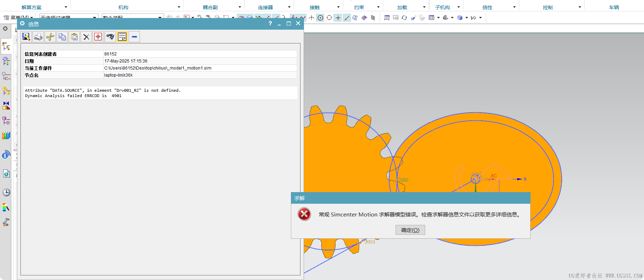Click the blue minus icon
The width and height of the screenshot is (644, 280).
(x=134, y=37)
